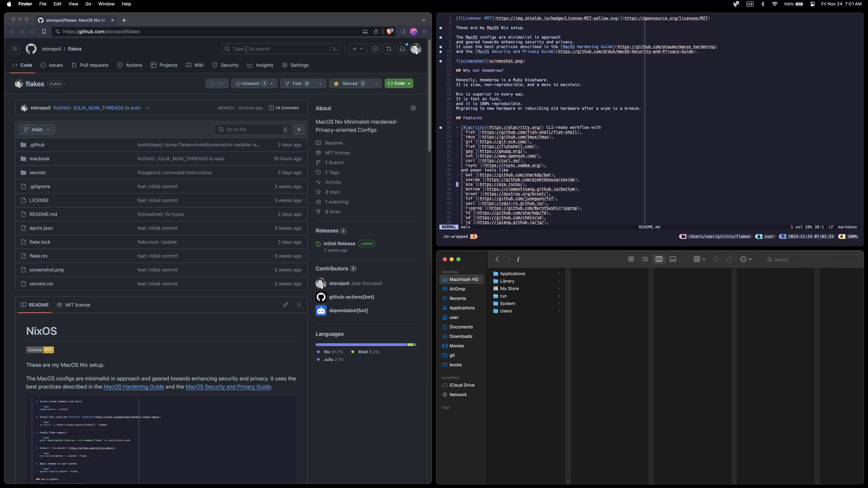The width and height of the screenshot is (868, 488).
Task: Click the GitHub pull requests header icon
Action: [x=389, y=49]
